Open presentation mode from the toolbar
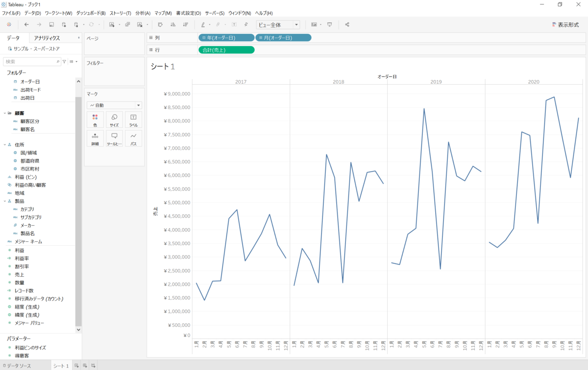This screenshot has height=370, width=588. [x=329, y=24]
